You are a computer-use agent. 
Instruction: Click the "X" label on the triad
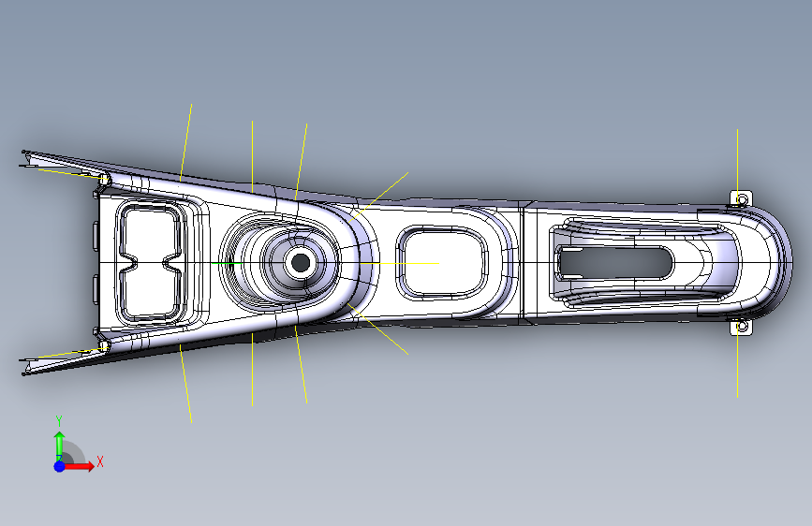click(100, 461)
